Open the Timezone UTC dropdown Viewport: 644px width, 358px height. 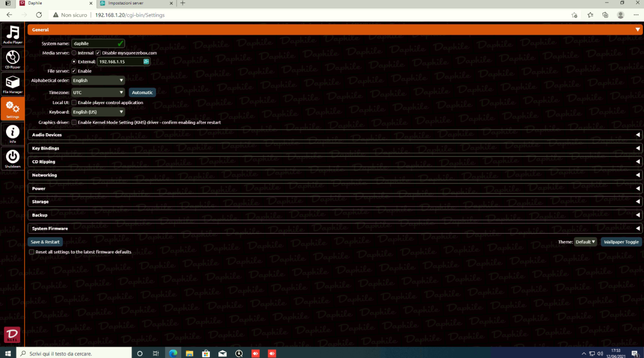tap(98, 93)
